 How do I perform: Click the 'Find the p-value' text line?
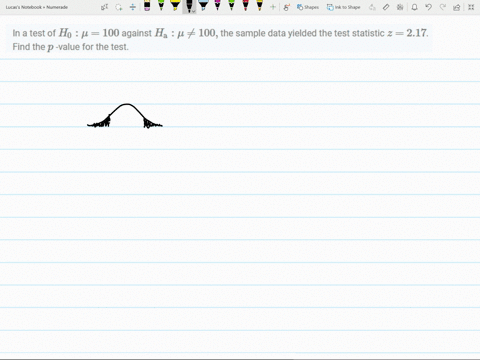[70, 47]
